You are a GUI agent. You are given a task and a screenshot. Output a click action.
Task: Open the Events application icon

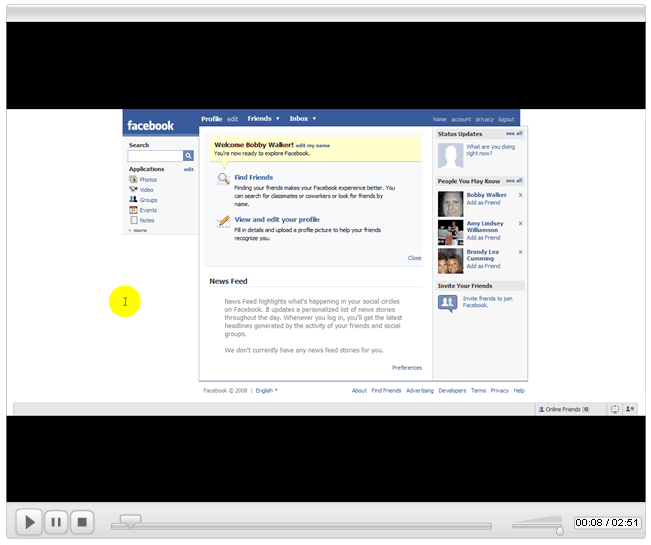click(x=133, y=210)
